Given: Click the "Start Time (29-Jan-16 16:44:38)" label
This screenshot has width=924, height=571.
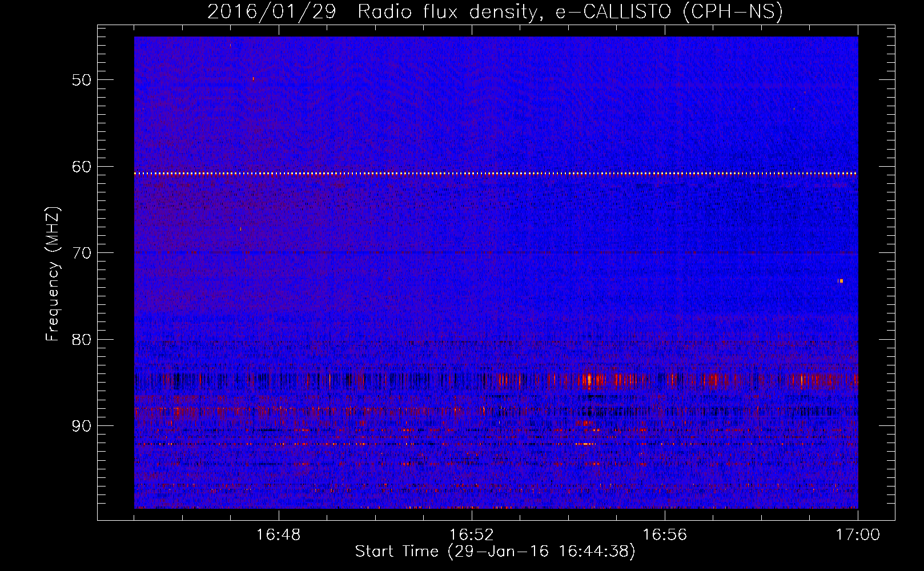Looking at the screenshot, I should tap(495, 552).
